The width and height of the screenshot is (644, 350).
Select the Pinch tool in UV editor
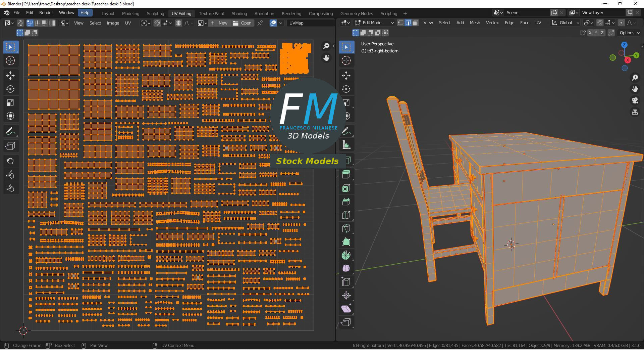[10, 188]
